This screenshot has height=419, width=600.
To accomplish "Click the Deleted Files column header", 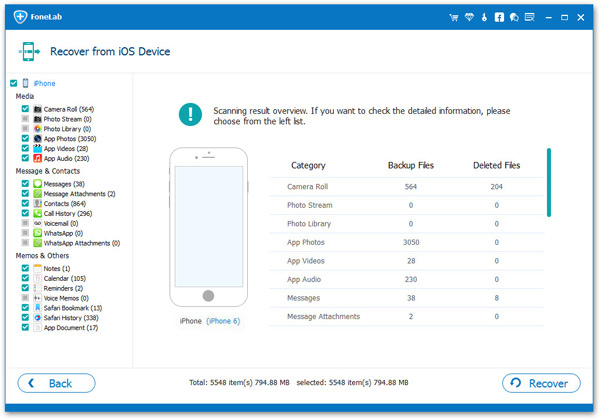I will click(496, 165).
